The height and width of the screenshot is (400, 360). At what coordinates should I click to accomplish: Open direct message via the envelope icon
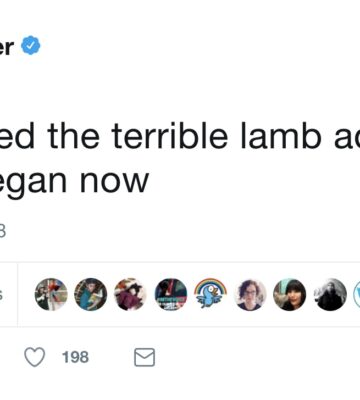coord(144,357)
